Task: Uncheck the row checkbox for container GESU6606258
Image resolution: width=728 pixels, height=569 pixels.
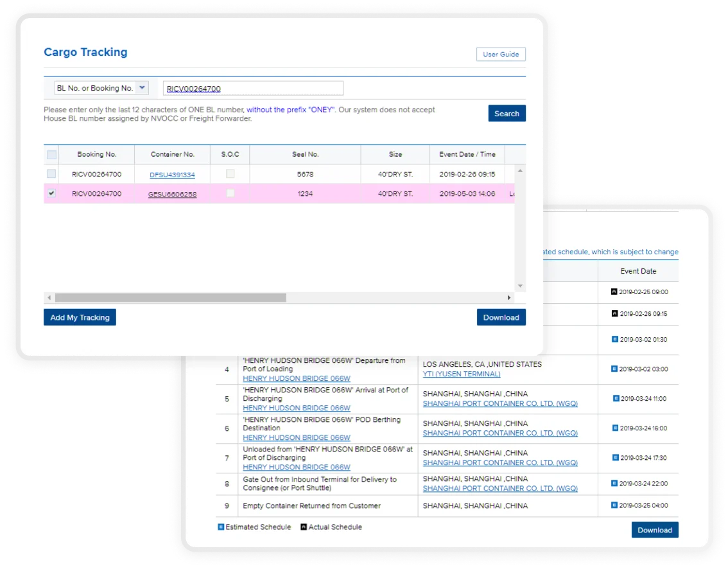Action: coord(51,193)
